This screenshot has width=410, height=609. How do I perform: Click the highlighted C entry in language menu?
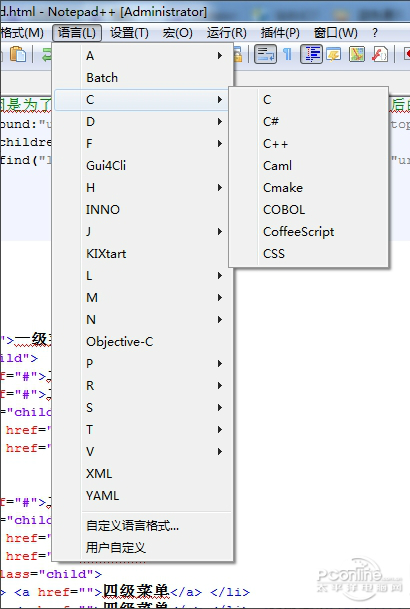point(143,100)
